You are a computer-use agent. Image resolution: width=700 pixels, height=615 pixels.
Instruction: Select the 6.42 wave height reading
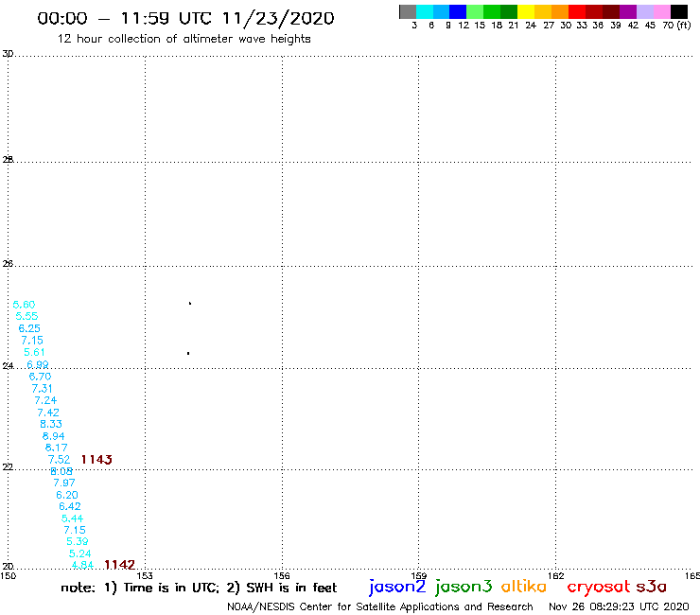70,506
